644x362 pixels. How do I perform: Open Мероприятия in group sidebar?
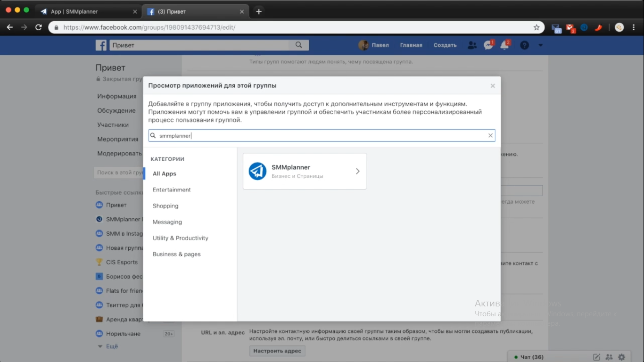[118, 139]
